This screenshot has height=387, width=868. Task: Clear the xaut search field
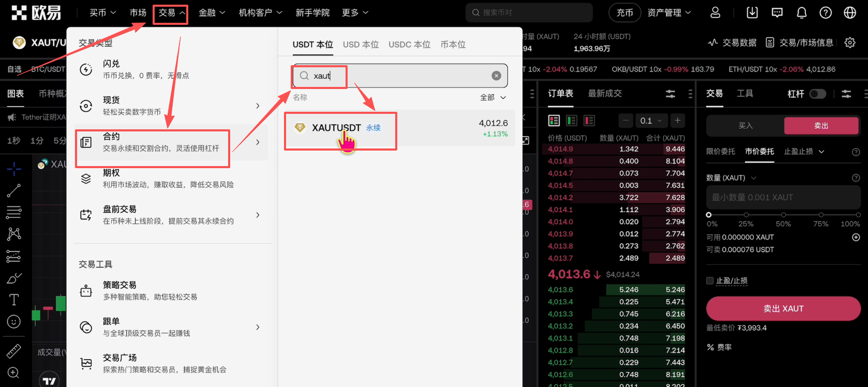pyautogui.click(x=496, y=76)
